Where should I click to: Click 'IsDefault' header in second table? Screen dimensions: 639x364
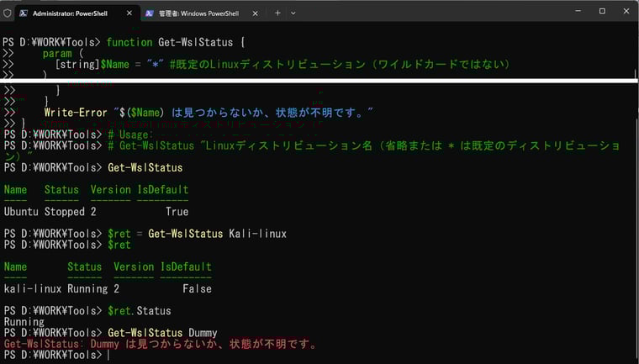(x=186, y=266)
